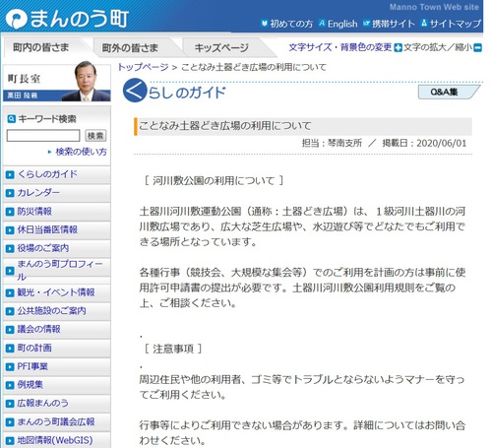Viewport: 492px width, 448px height.
Task: Click the arrow icon beside PFI事業
Action: tap(10, 366)
